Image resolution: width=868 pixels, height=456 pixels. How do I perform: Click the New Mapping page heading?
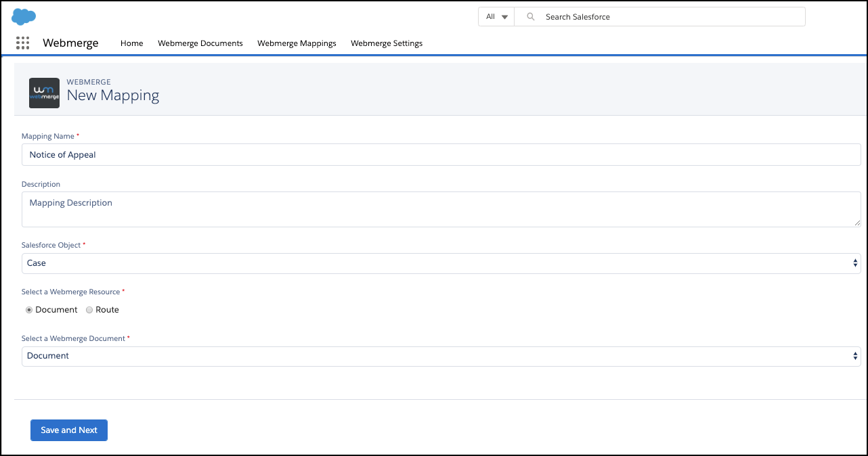(x=113, y=95)
